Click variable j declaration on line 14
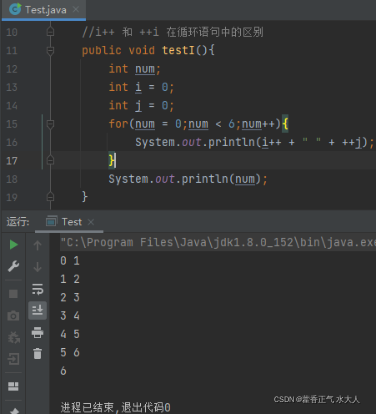The image size is (376, 414). (x=138, y=106)
